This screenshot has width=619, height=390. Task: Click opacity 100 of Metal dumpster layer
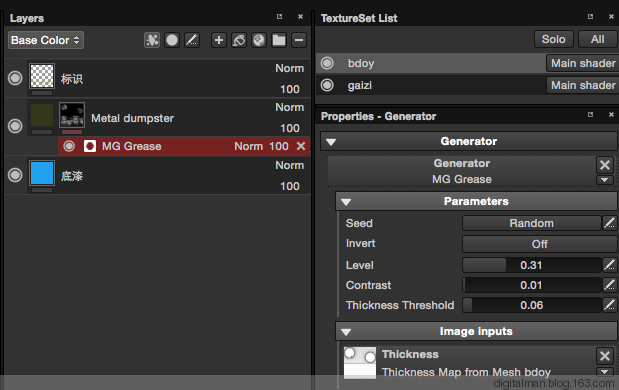[290, 128]
